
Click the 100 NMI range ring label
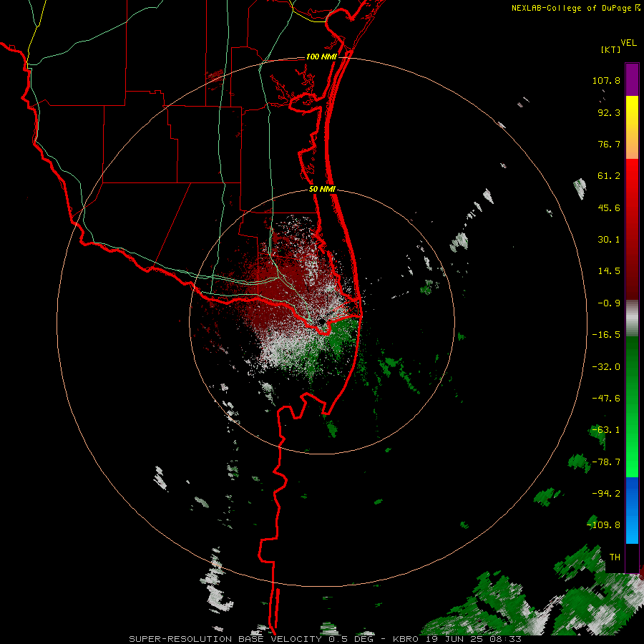click(321, 57)
